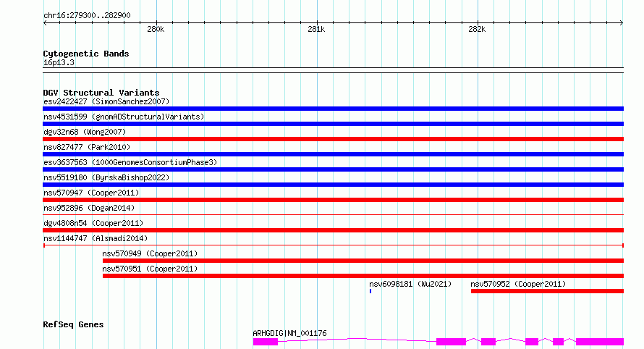Select the red bar under nsv570951
The width and height of the screenshot is (644, 349).
[363, 276]
